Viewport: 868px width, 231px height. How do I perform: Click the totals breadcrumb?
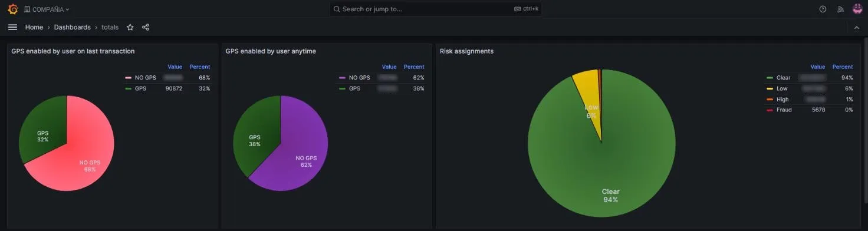[x=110, y=27]
